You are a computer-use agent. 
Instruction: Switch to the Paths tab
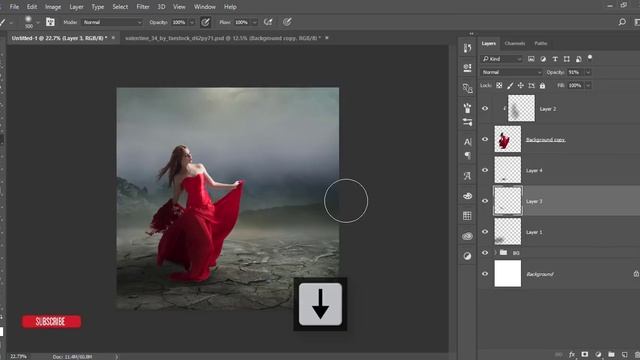(541, 43)
